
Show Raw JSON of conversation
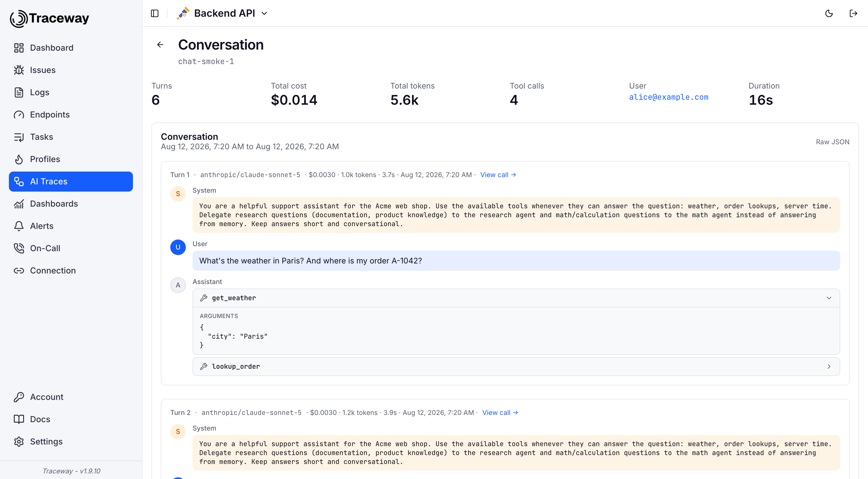click(x=832, y=142)
